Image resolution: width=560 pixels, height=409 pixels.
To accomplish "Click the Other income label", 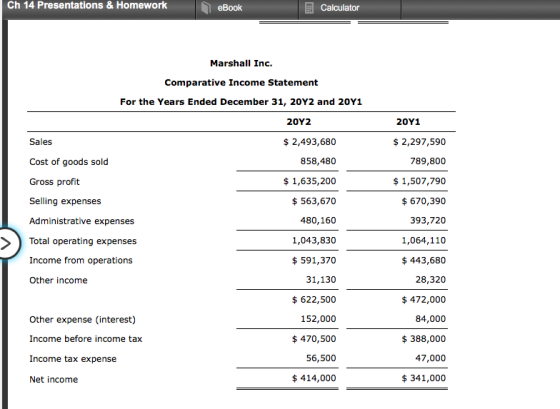I will (x=58, y=280).
